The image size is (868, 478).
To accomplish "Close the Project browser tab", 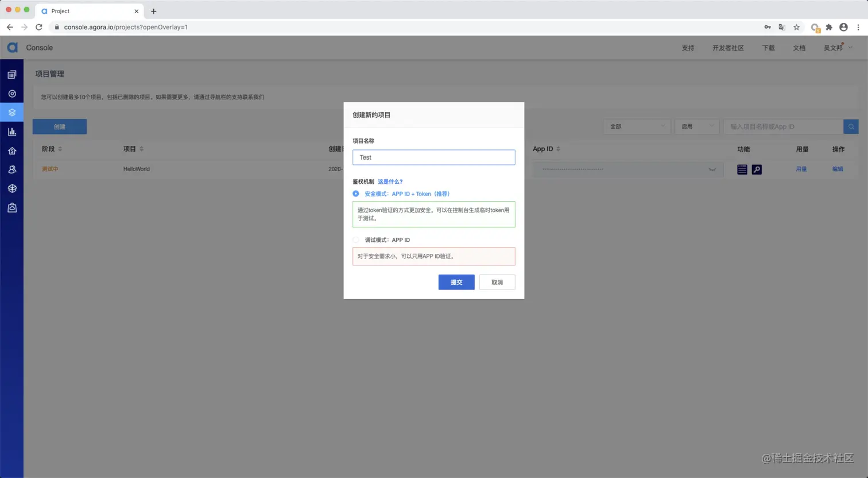I will point(137,11).
